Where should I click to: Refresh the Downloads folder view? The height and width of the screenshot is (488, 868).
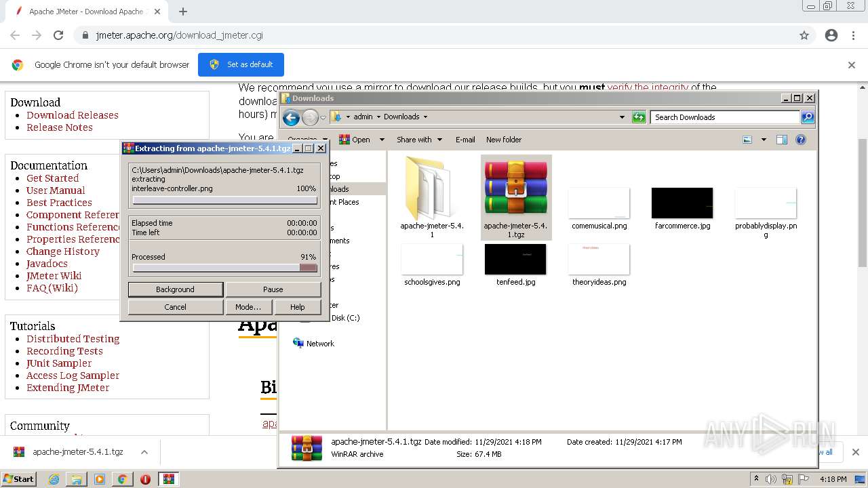[639, 117]
